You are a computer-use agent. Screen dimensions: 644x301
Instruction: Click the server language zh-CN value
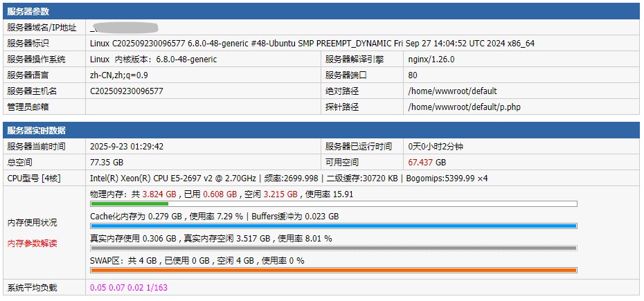(x=118, y=75)
